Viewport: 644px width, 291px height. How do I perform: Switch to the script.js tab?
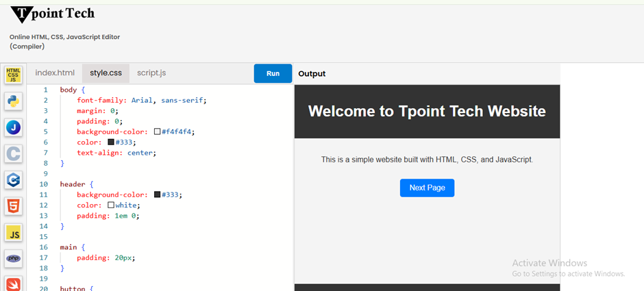[151, 73]
